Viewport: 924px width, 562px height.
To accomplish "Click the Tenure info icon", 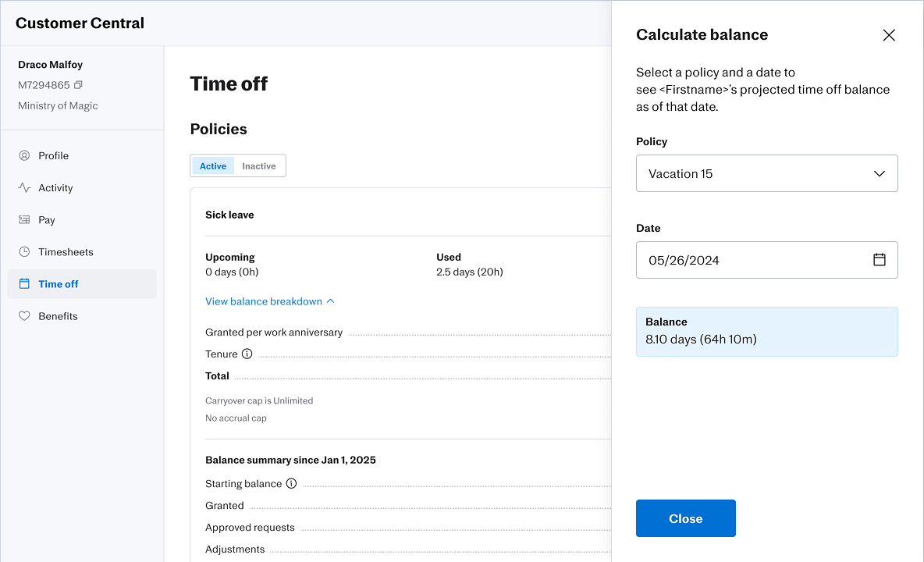I will point(247,354).
